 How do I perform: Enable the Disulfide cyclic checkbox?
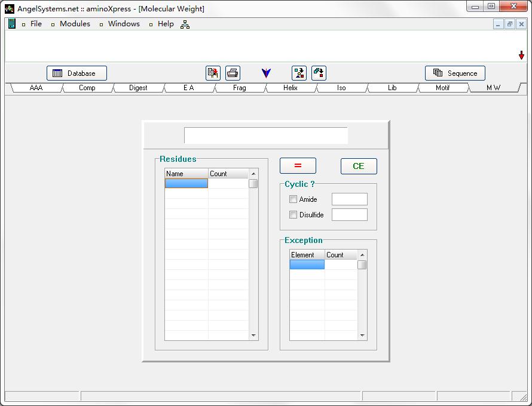coord(293,214)
